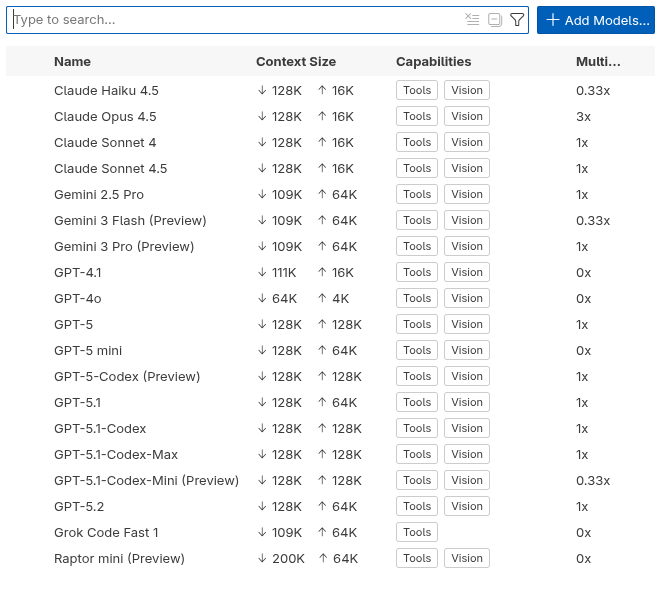Viewport: 666px width, 598px height.
Task: Click the Vision tag for Claude Sonnet 4
Action: [466, 142]
